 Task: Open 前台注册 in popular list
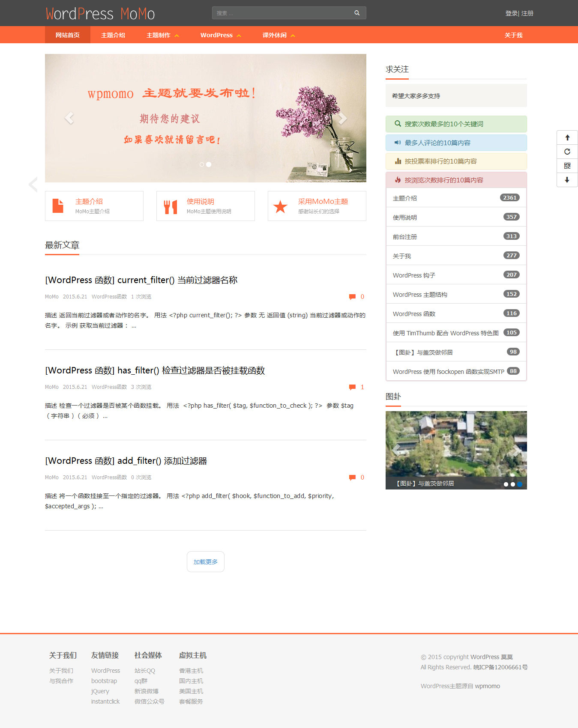coord(456,236)
